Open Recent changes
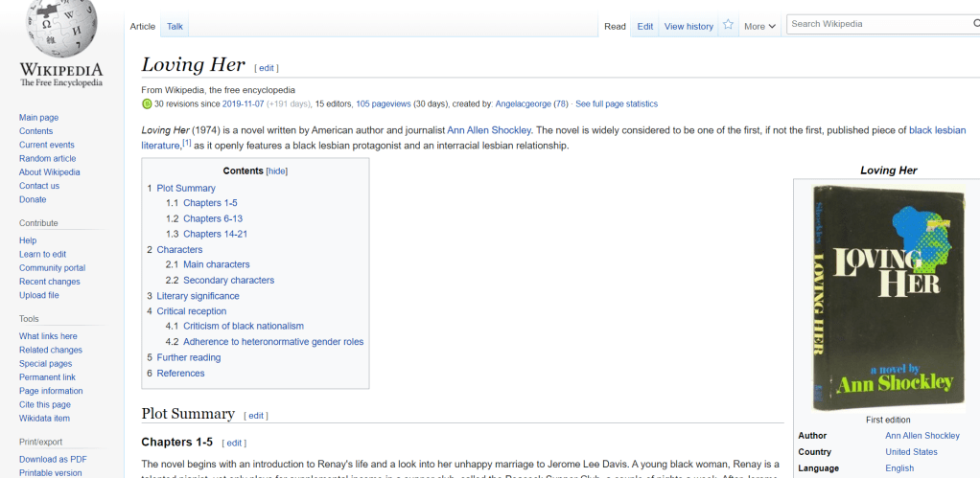Image resolution: width=980 pixels, height=478 pixels. click(49, 282)
